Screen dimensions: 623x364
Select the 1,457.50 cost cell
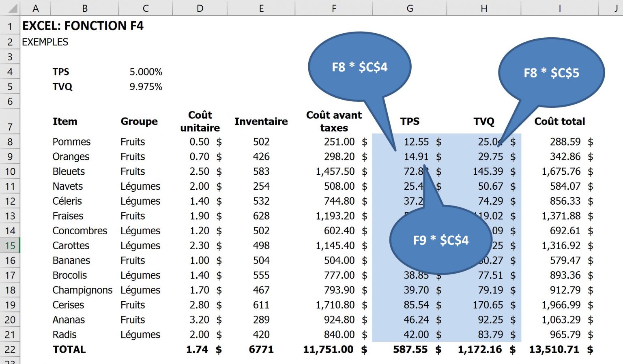[334, 171]
